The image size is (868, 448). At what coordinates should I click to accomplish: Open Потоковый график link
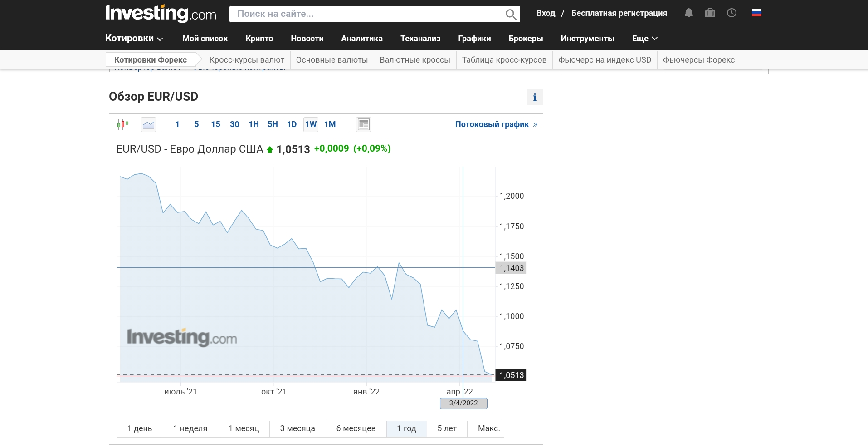click(496, 124)
